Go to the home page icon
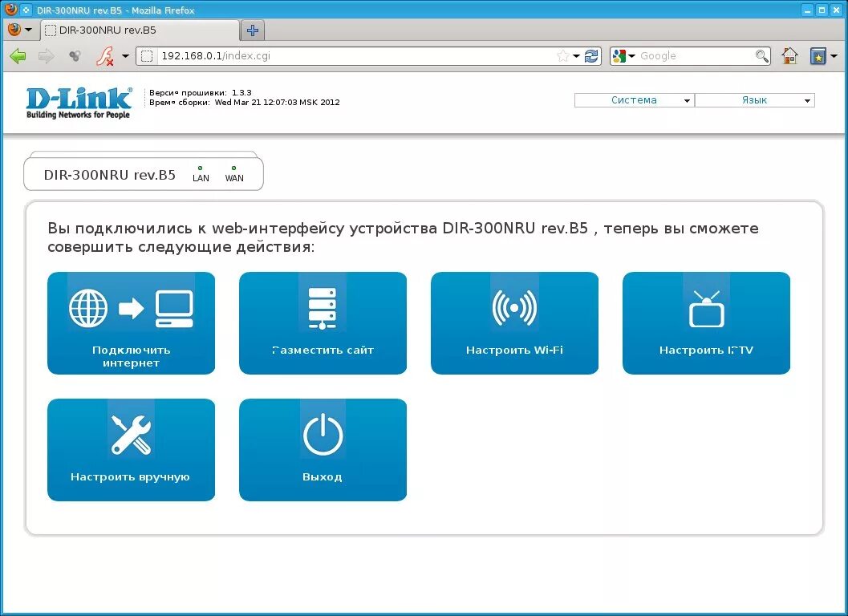Viewport: 848px width, 616px height. pos(789,55)
